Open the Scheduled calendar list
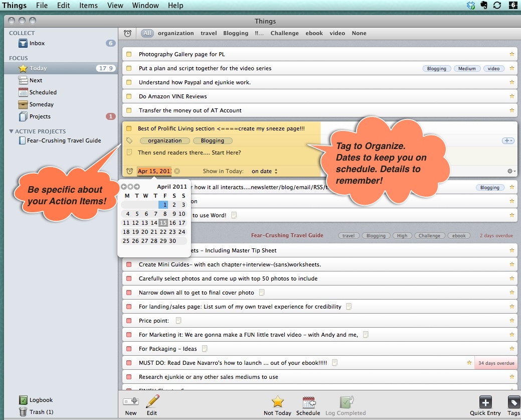Screen dimensions: 521x420 point(37,92)
